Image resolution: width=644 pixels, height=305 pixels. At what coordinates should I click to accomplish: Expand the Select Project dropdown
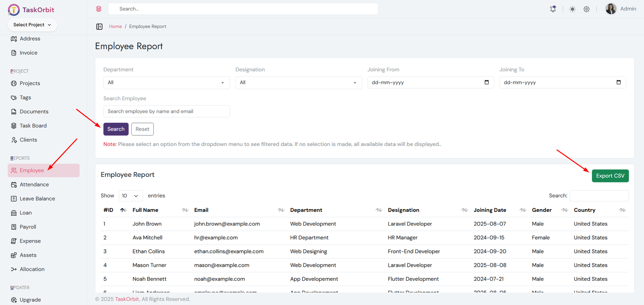(32, 25)
